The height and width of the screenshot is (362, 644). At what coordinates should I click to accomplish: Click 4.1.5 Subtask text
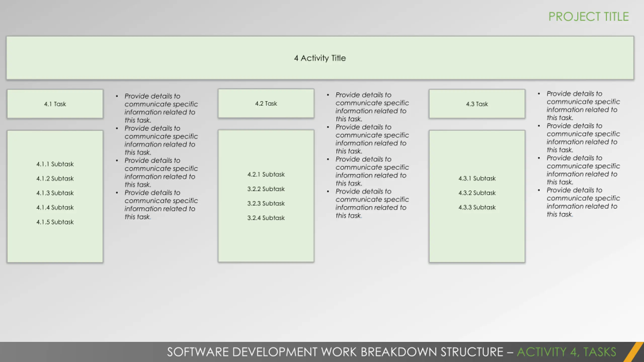coord(55,222)
